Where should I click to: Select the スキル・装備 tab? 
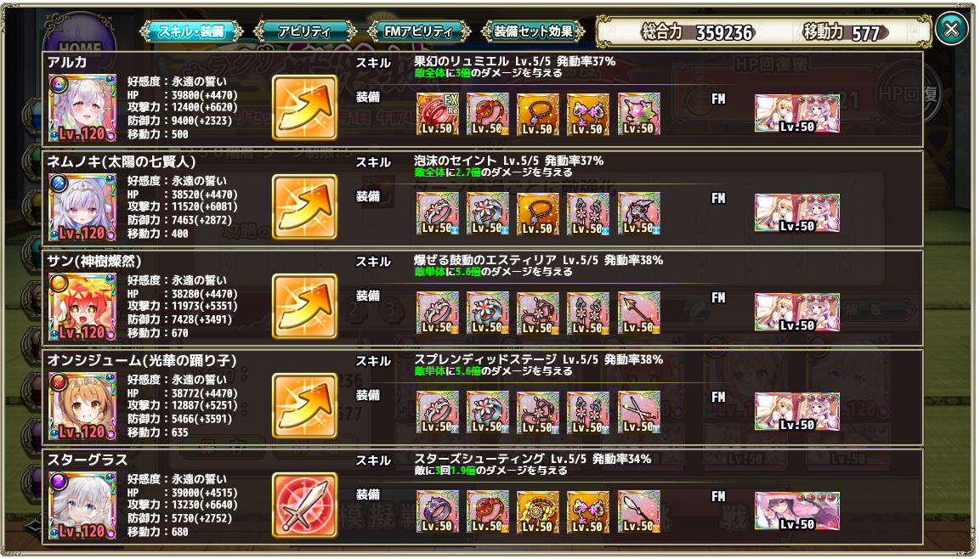click(x=191, y=31)
